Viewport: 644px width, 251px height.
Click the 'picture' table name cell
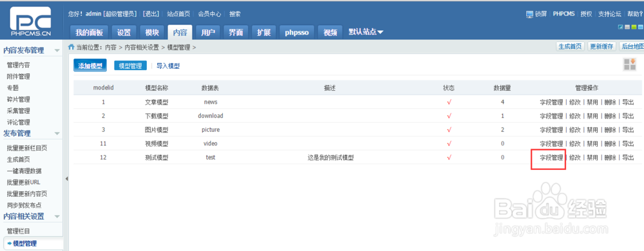click(x=211, y=129)
